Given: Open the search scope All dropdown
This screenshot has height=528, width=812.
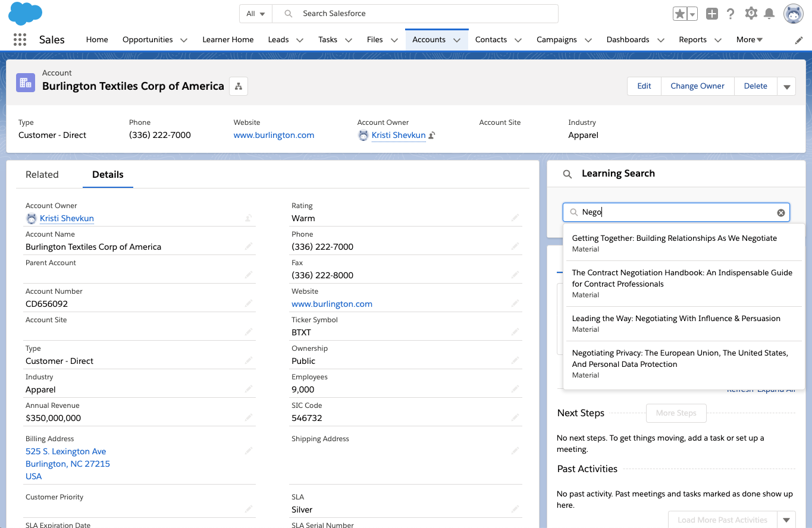Looking at the screenshot, I should (x=255, y=14).
